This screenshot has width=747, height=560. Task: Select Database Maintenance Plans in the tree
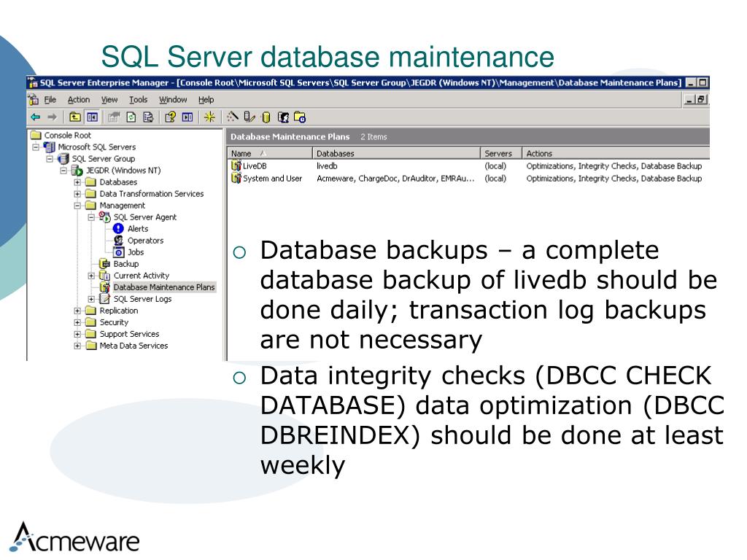[164, 287]
